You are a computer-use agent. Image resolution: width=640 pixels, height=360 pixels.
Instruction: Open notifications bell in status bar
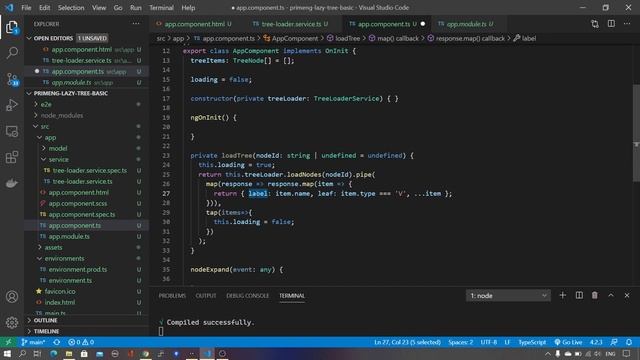tap(629, 342)
